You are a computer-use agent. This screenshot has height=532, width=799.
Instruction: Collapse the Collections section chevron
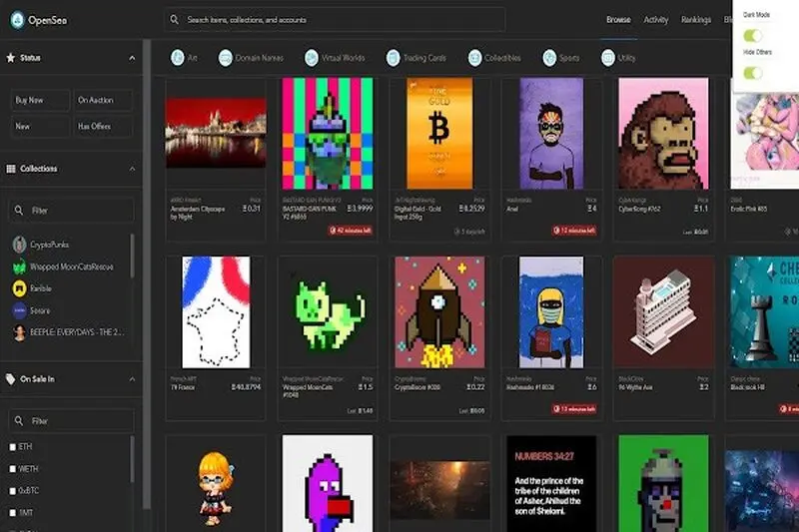point(132,169)
